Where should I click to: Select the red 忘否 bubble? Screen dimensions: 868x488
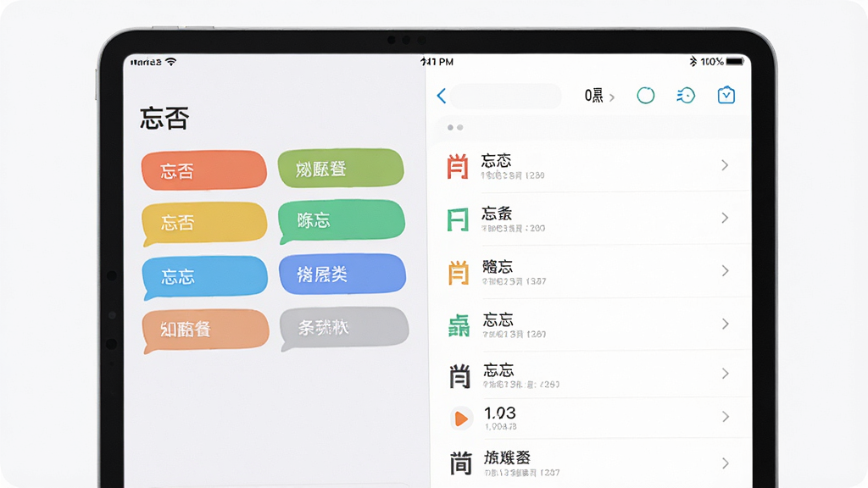click(203, 170)
